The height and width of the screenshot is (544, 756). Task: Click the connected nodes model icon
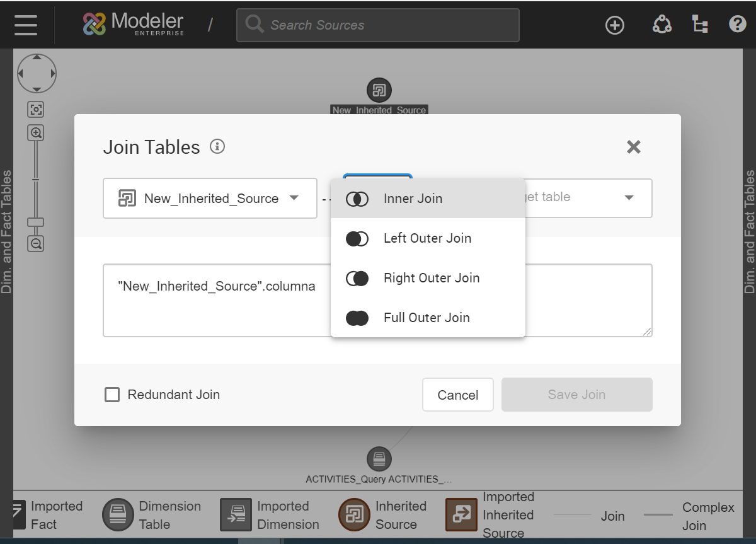661,25
